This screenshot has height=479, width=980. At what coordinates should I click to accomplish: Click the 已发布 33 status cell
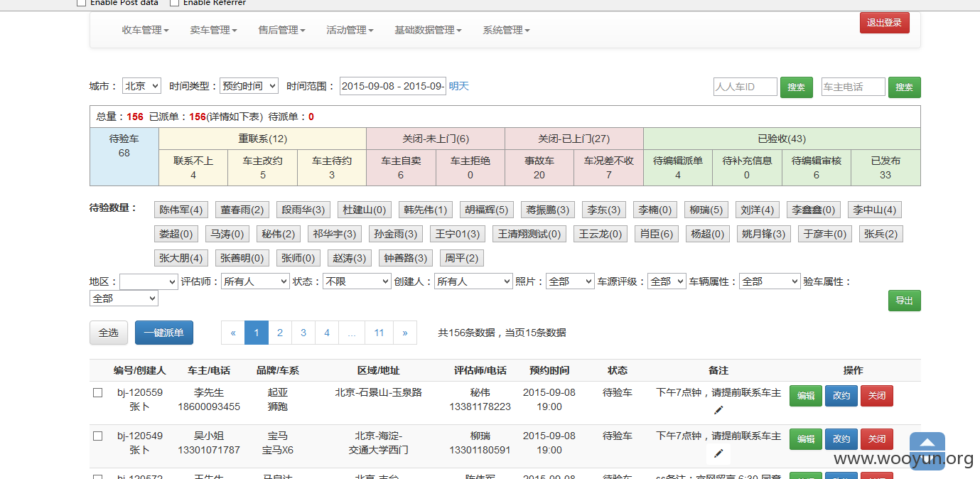pyautogui.click(x=885, y=168)
